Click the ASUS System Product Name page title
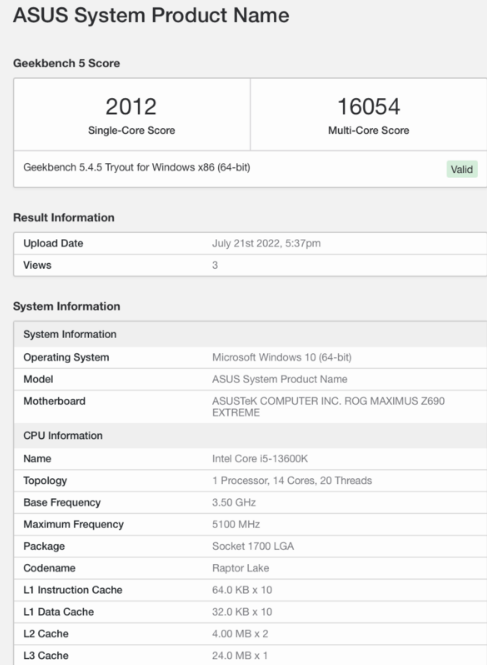The height and width of the screenshot is (665, 487). click(x=151, y=15)
